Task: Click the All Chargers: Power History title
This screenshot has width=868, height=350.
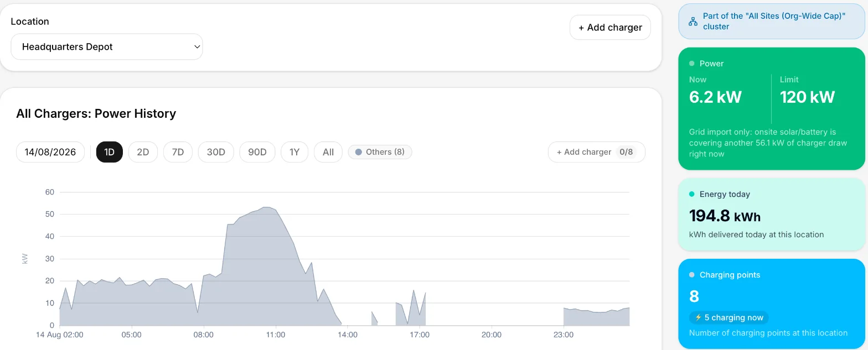Action: [96, 114]
